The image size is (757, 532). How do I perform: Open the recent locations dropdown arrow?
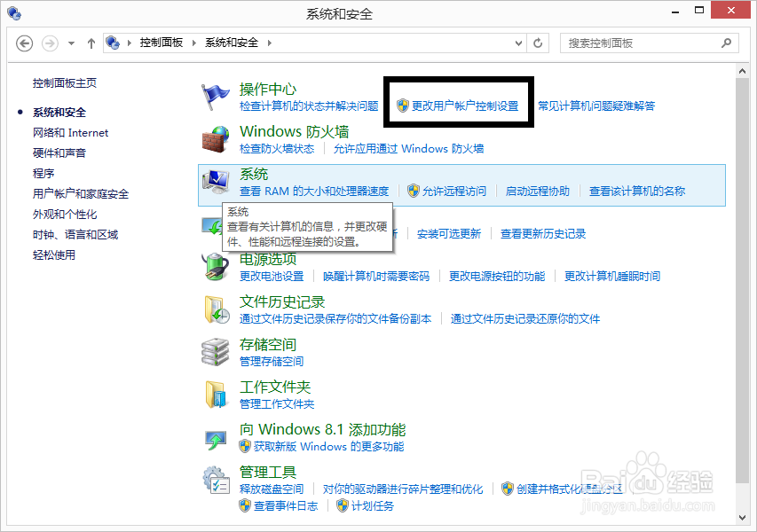pyautogui.click(x=72, y=43)
